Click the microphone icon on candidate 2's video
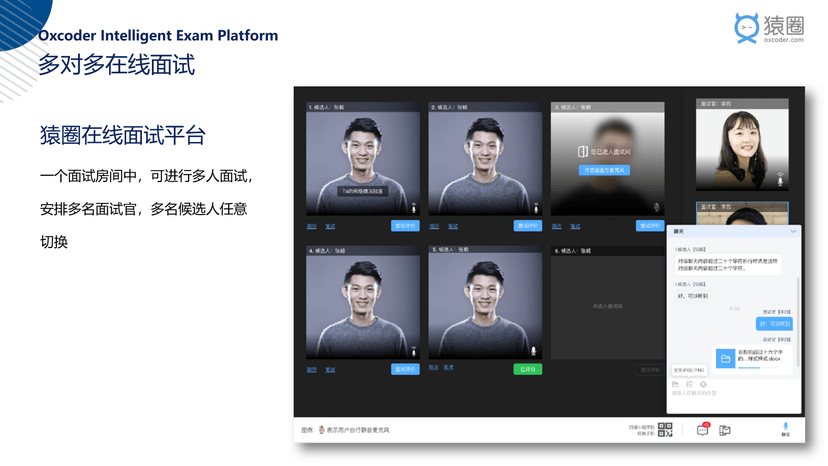This screenshot has width=828, height=466. [x=535, y=208]
